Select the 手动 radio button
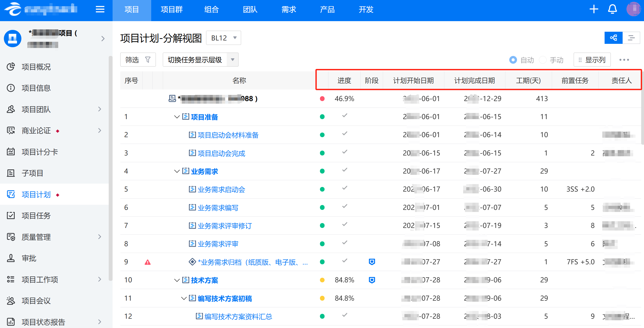Screen dimensions: 644x328 543,60
